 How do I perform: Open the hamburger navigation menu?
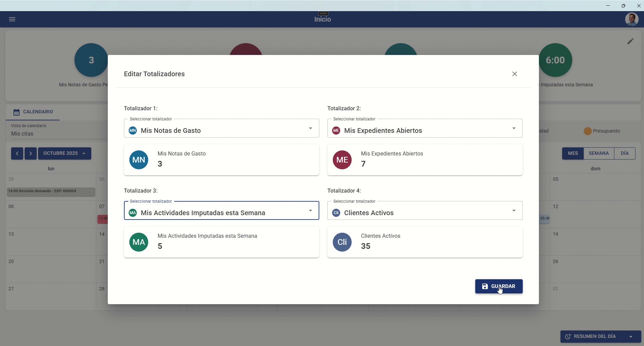click(12, 19)
